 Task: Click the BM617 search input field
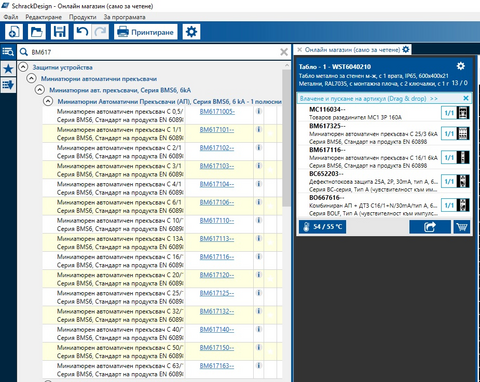(x=153, y=52)
